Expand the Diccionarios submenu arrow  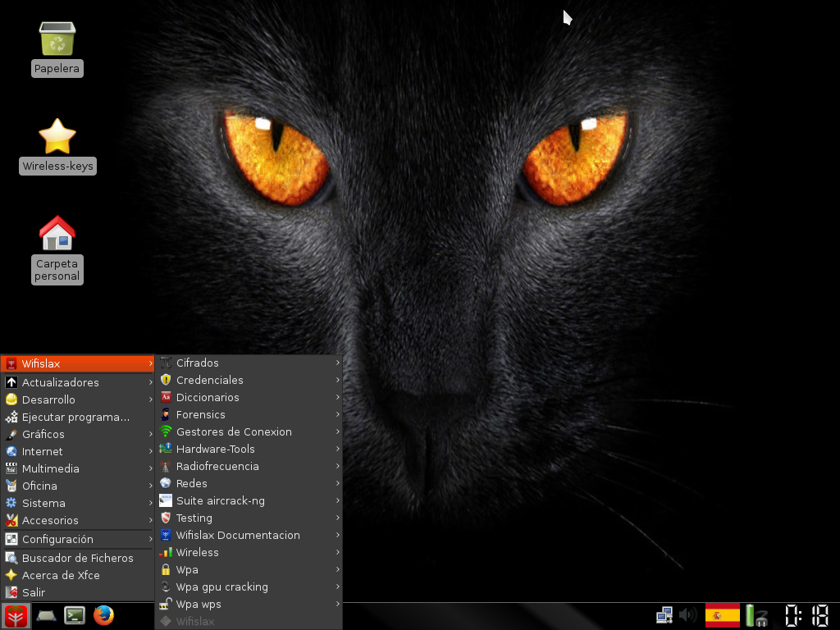337,397
